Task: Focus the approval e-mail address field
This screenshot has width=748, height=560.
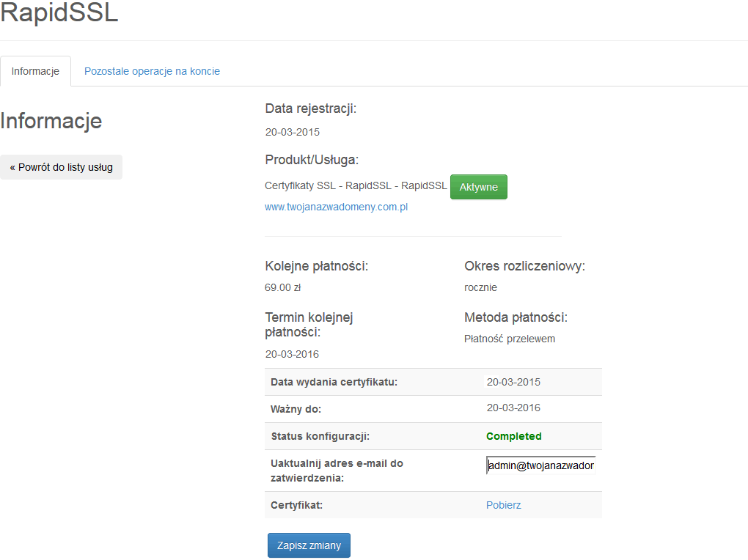Action: coord(541,465)
